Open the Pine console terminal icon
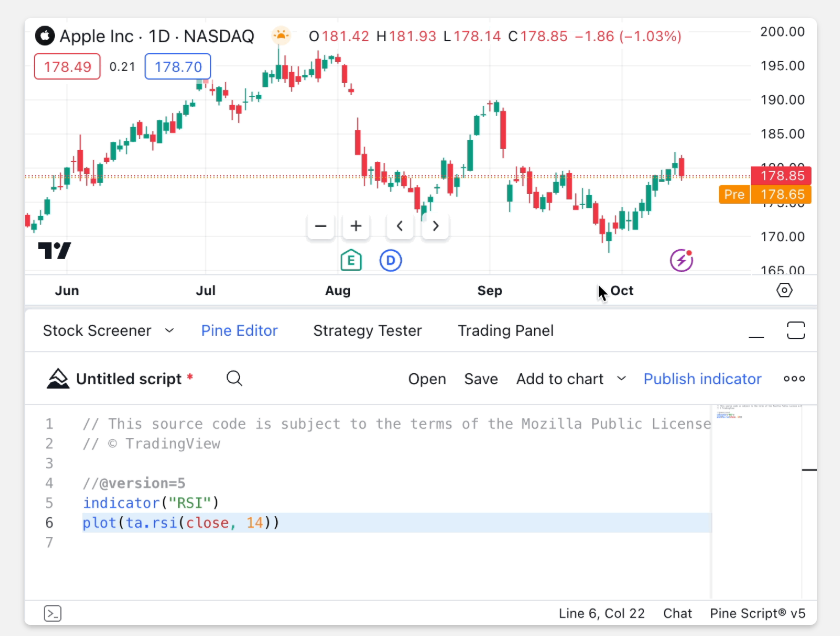This screenshot has height=636, width=840. [x=52, y=613]
